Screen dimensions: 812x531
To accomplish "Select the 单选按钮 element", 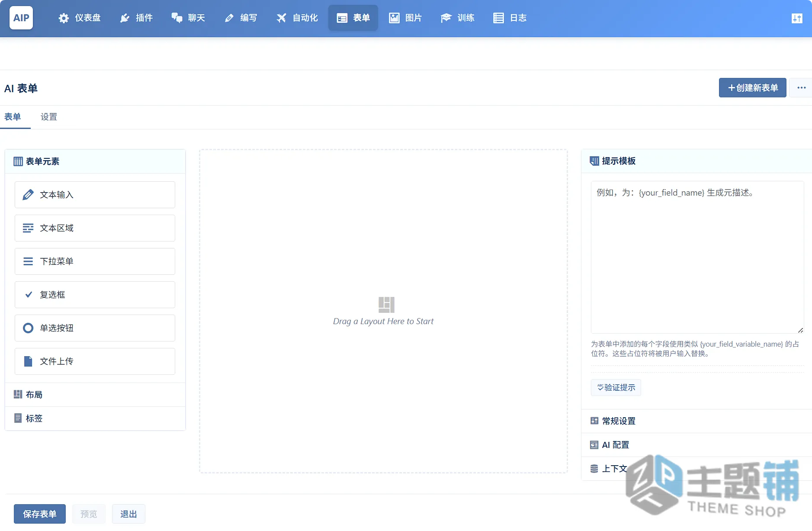I will [x=95, y=328].
